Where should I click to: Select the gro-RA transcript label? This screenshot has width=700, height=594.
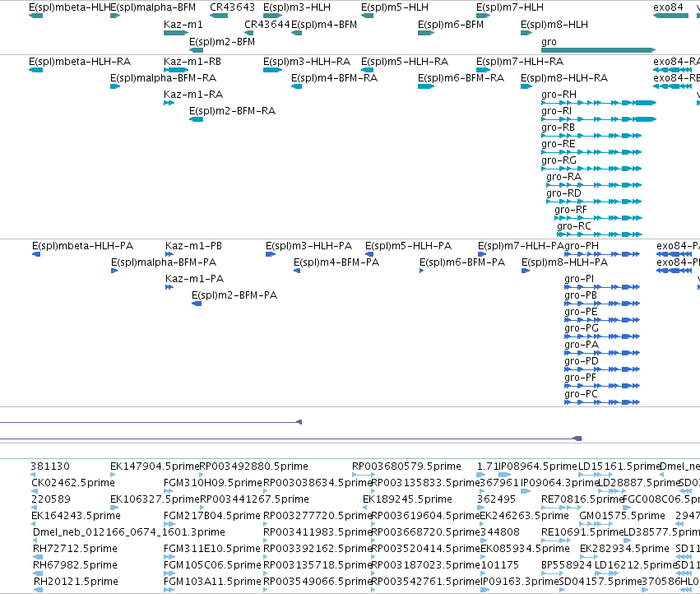(563, 177)
